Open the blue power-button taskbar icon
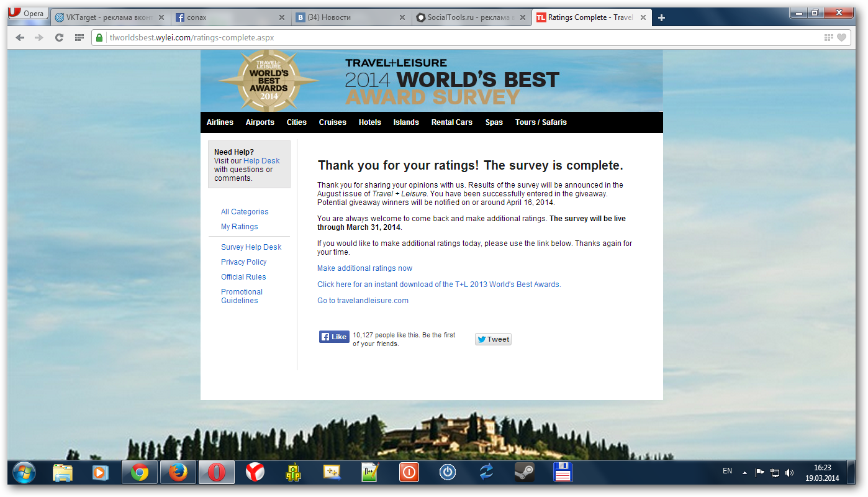The width and height of the screenshot is (868, 497). click(447, 473)
